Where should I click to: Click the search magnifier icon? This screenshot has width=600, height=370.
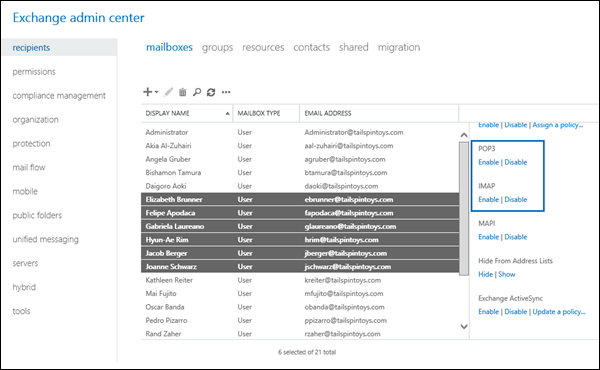[197, 92]
